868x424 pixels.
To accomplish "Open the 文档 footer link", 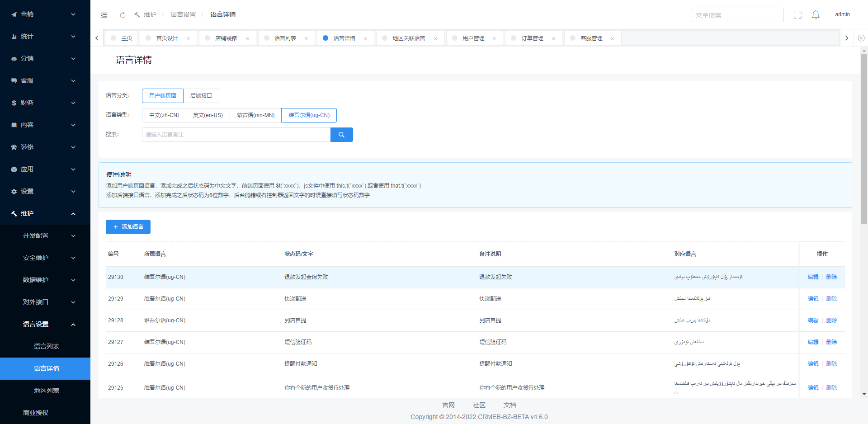I will (x=510, y=405).
